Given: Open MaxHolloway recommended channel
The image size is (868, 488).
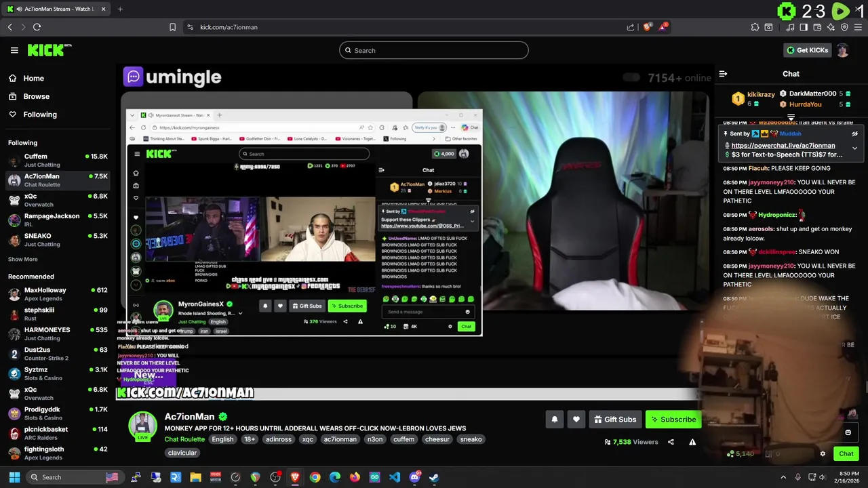Looking at the screenshot, I should (x=58, y=294).
